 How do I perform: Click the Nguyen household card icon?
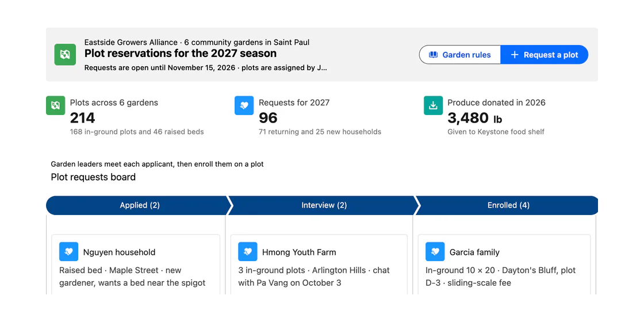68,252
